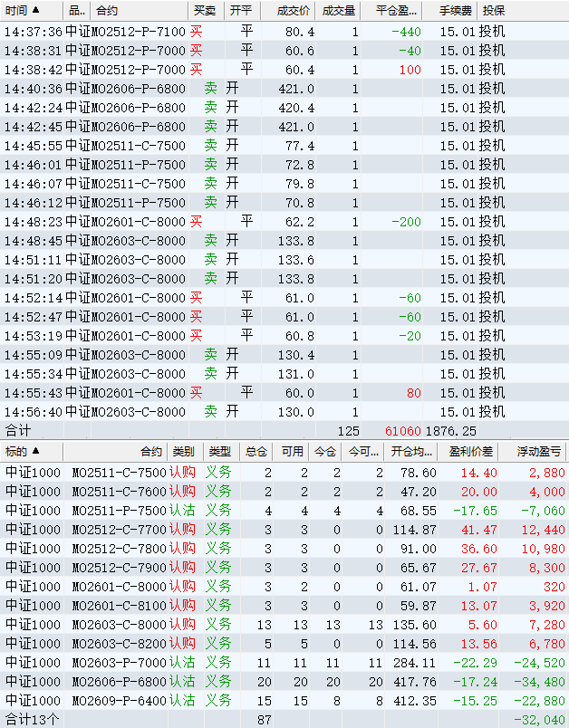
Task: Click the sort arrow in 时间 column header
Action: (x=35, y=11)
